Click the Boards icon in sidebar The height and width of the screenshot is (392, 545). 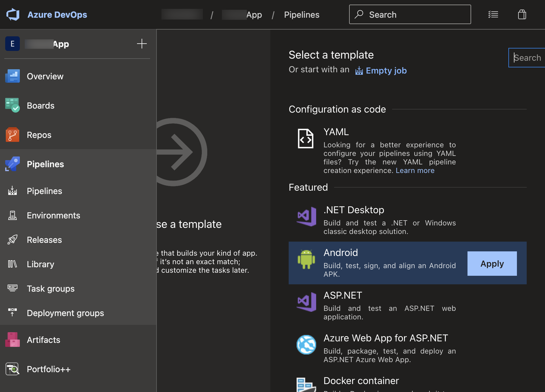13,106
